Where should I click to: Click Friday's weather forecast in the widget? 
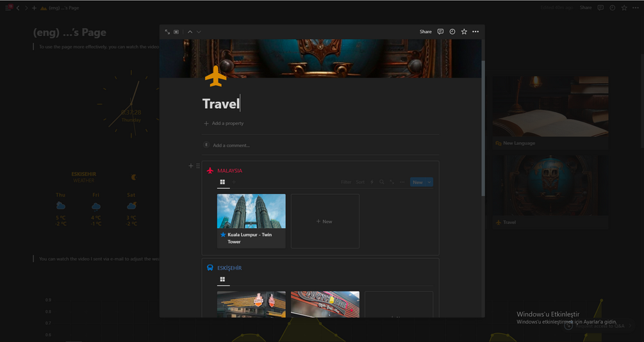coord(96,209)
